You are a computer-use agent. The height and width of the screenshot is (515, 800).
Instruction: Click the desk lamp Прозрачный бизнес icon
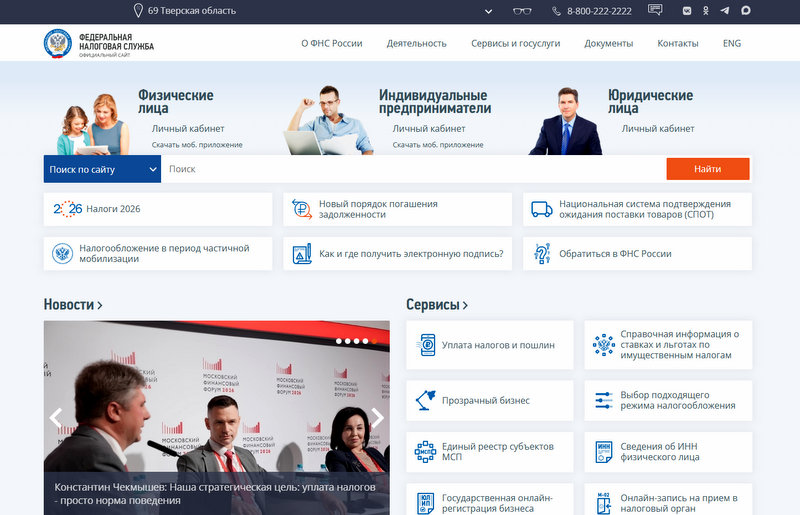pyautogui.click(x=425, y=400)
